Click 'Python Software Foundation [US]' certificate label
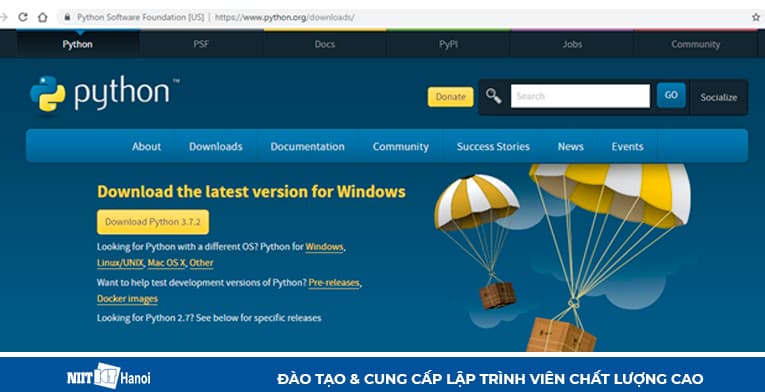The width and height of the screenshot is (765, 392). tap(141, 18)
